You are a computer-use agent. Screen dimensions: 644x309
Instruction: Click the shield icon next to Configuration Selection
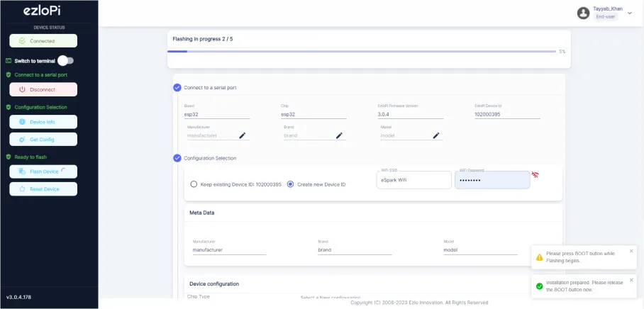click(9, 107)
